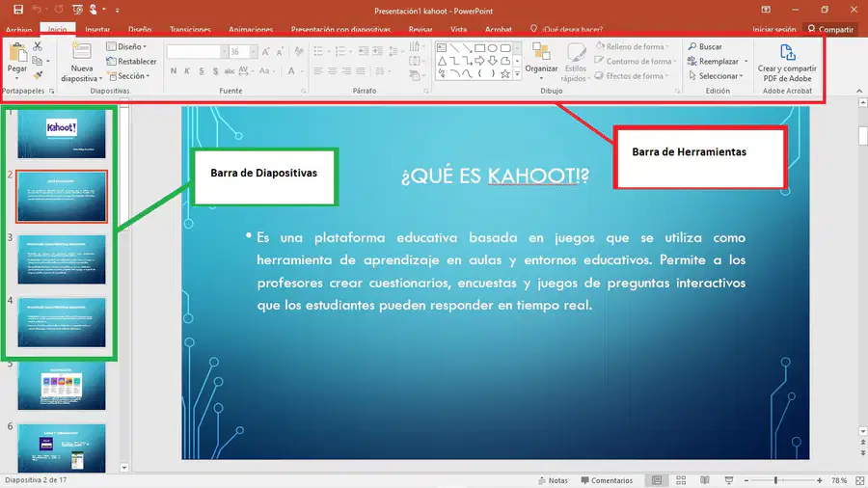
Task: Decrease list indent level icon
Action: click(x=364, y=51)
